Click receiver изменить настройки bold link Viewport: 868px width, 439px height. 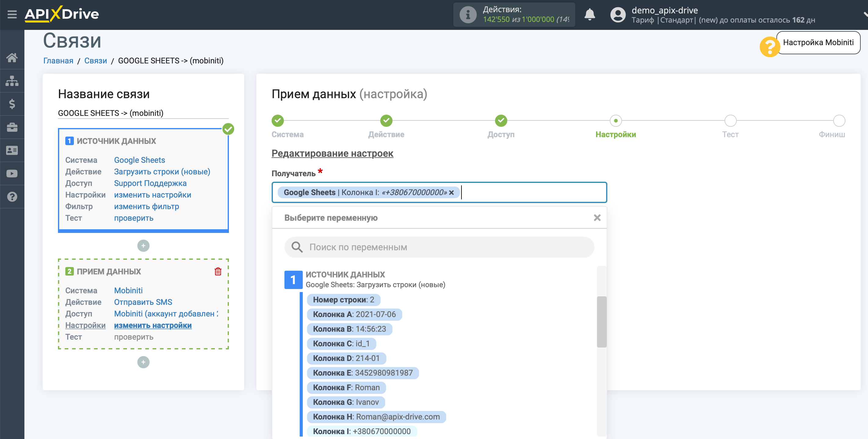(153, 325)
